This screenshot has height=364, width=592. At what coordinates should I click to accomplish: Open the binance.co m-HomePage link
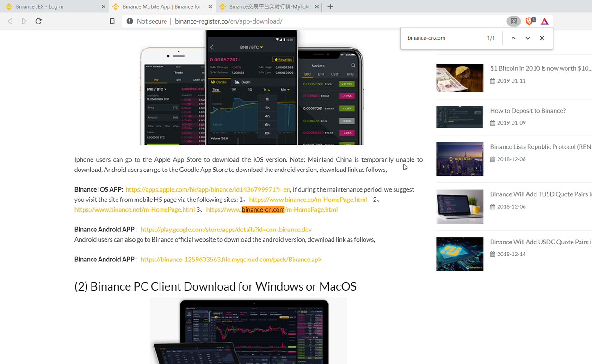308,200
